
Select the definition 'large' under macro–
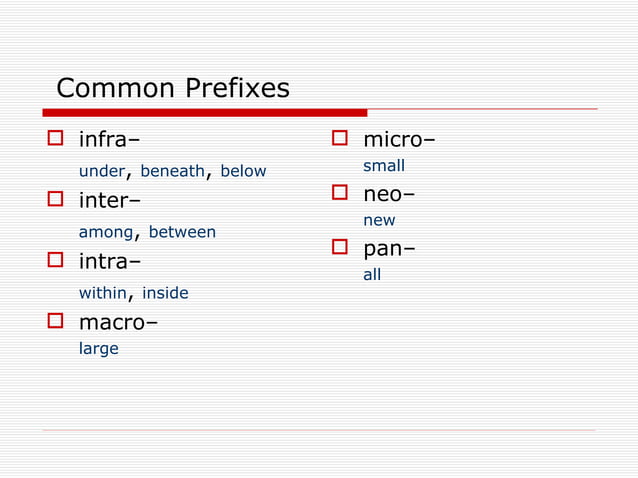click(x=99, y=349)
